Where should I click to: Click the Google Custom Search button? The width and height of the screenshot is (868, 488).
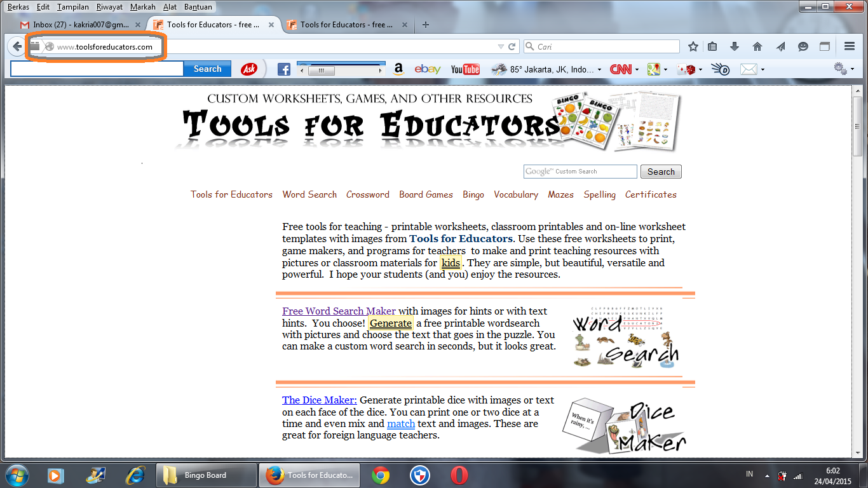click(661, 172)
